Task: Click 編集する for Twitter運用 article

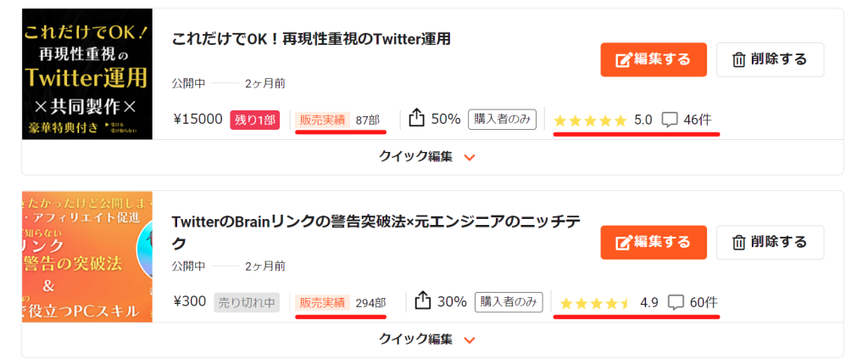Action: point(653,59)
